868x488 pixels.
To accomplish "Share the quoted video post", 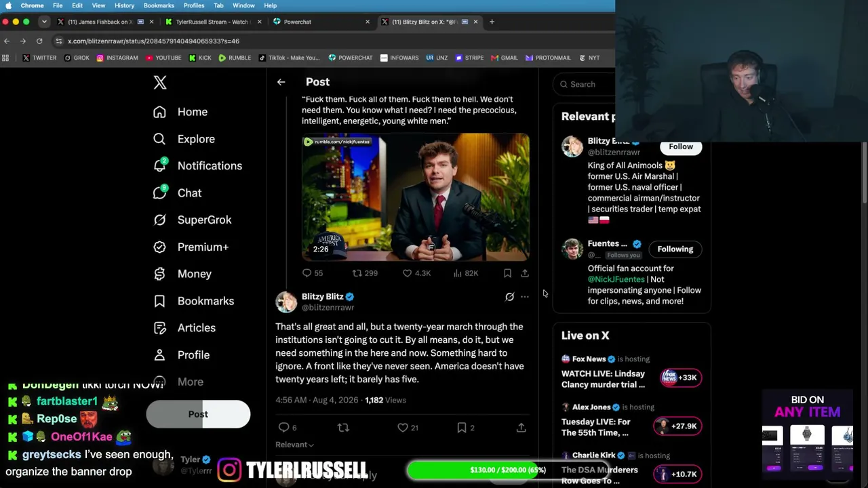I will tap(525, 273).
